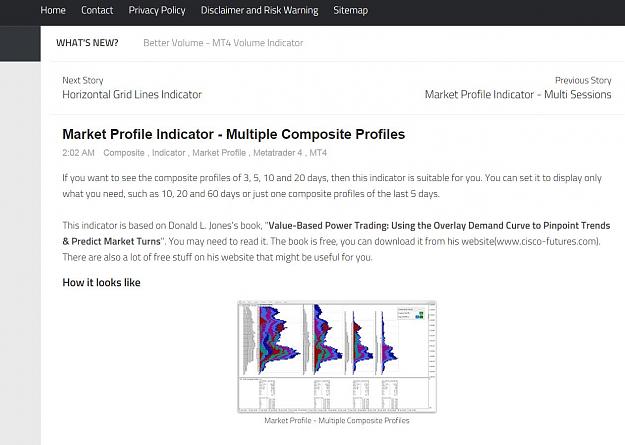
Task: Click the WHAT'S NEW? heading
Action: point(87,43)
